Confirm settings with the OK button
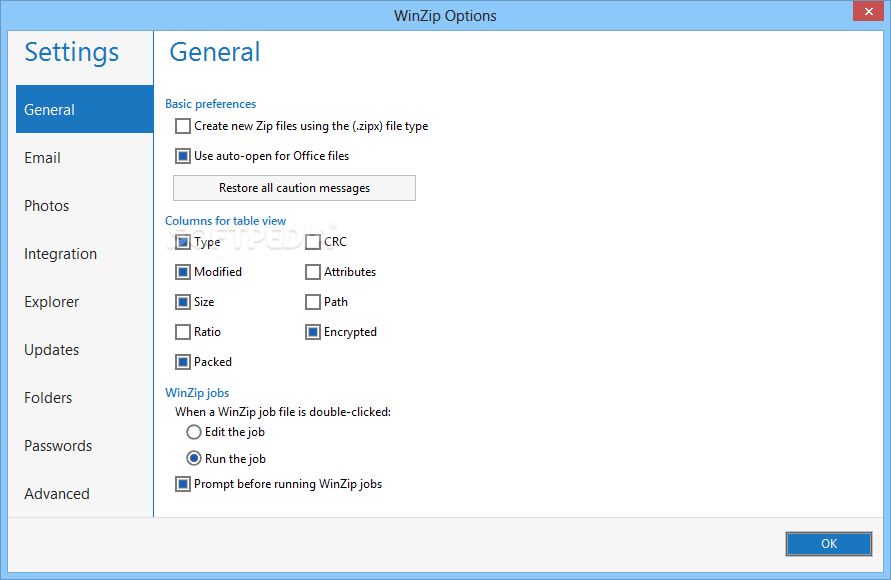The width and height of the screenshot is (891, 580). tap(828, 544)
